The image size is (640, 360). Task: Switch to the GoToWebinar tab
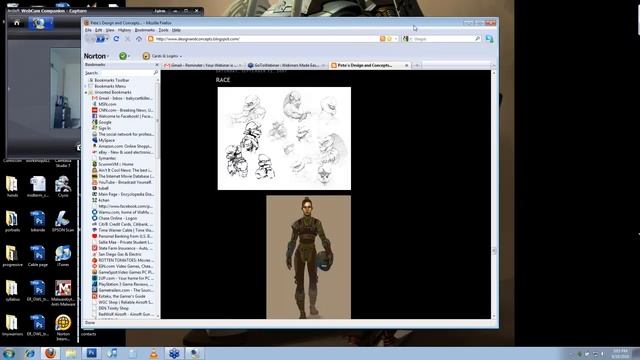pyautogui.click(x=286, y=65)
